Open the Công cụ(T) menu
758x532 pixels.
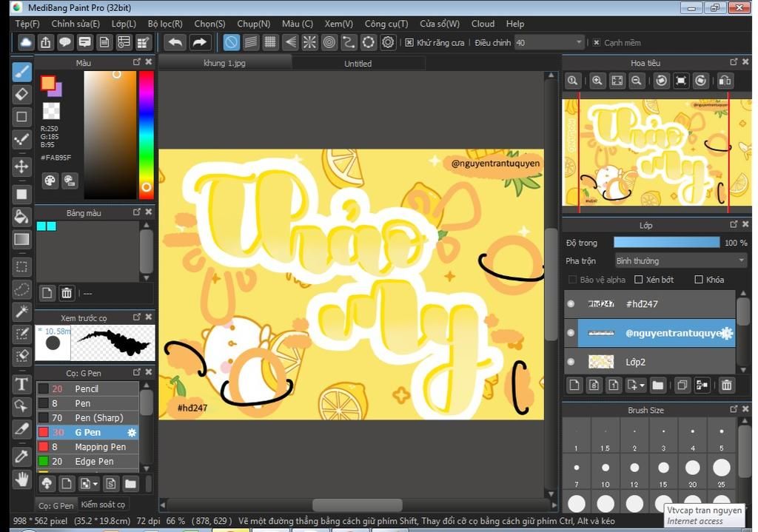tap(386, 24)
